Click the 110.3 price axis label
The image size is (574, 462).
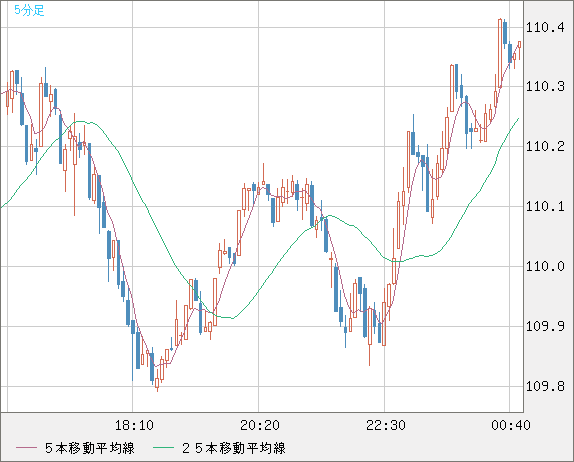(545, 87)
